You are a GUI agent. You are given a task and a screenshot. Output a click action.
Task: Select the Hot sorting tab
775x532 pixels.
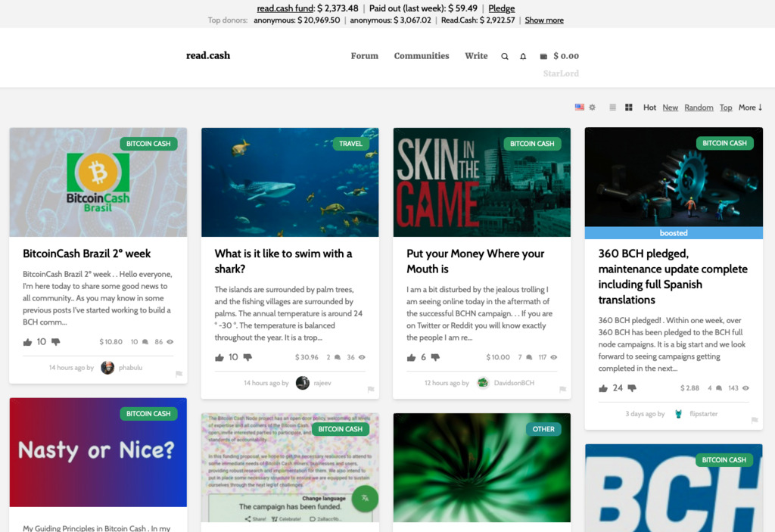(649, 107)
